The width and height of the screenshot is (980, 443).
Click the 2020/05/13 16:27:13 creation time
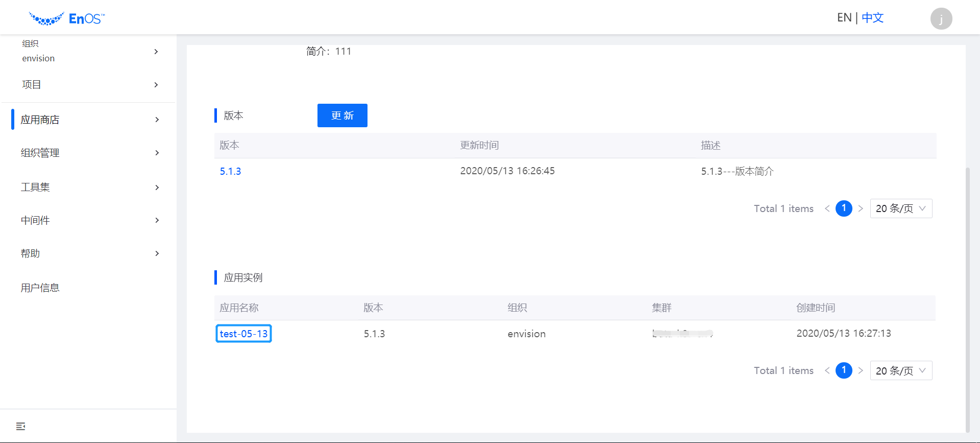(844, 334)
